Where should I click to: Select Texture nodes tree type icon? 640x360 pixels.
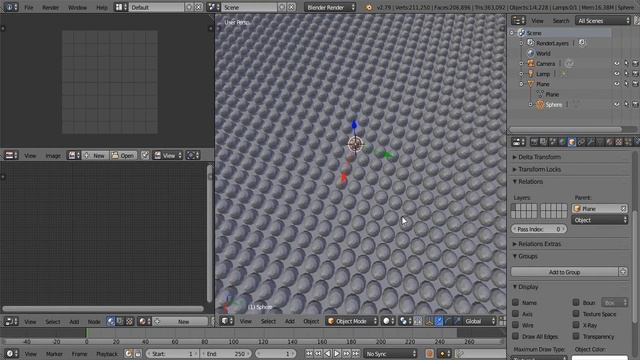[x=129, y=322]
